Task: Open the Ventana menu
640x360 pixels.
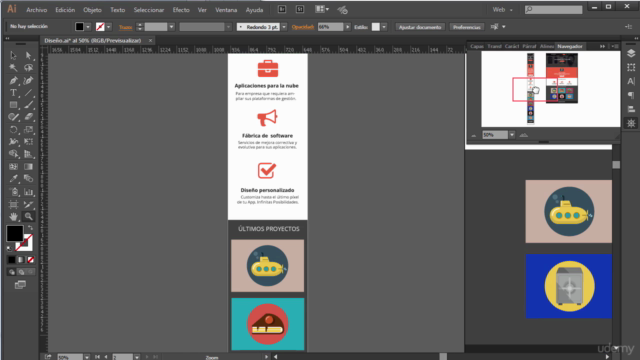Action: coord(226,10)
